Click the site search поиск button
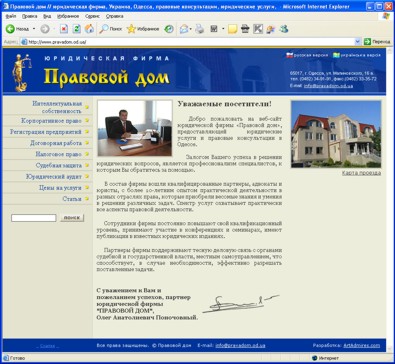395x364 pixels. 72,218
